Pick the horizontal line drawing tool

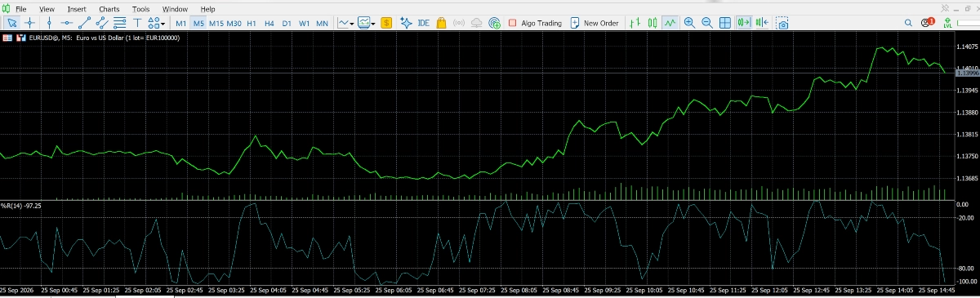click(67, 23)
